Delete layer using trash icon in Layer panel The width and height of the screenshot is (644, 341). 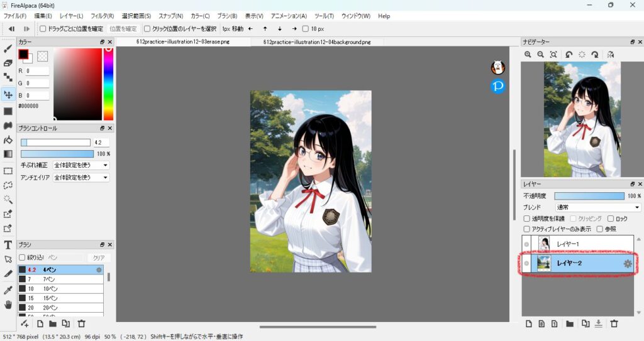[x=614, y=323]
